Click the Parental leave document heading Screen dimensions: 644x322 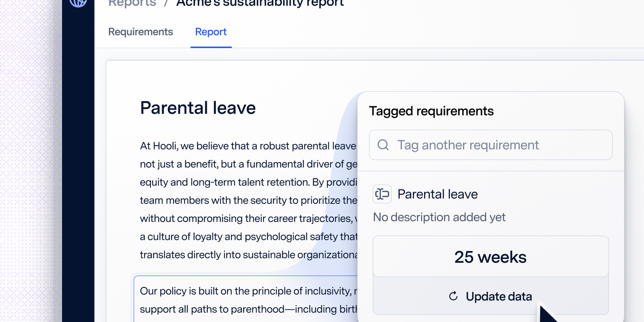[x=198, y=108]
